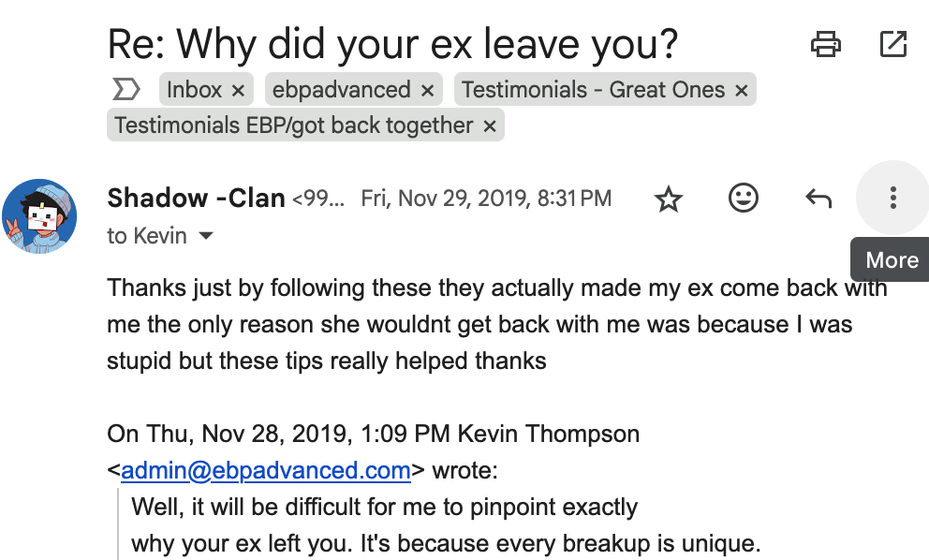This screenshot has height=560, width=929.
Task: Star the message from Shadow -Clan
Action: click(669, 199)
